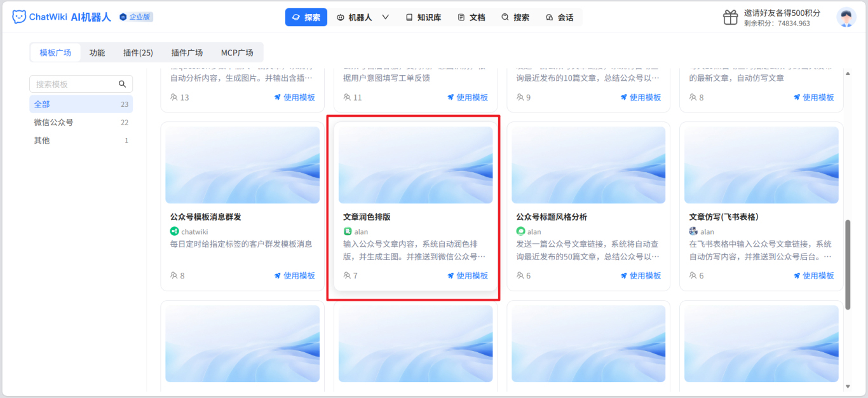This screenshot has width=868, height=398.
Task: Open the 文档 documents section
Action: (x=471, y=17)
